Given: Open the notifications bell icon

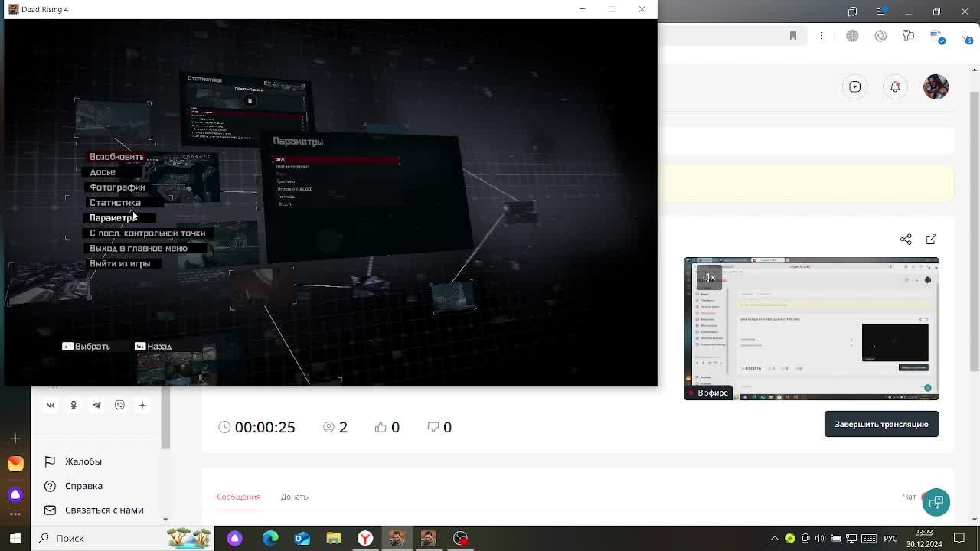Looking at the screenshot, I should [x=895, y=86].
